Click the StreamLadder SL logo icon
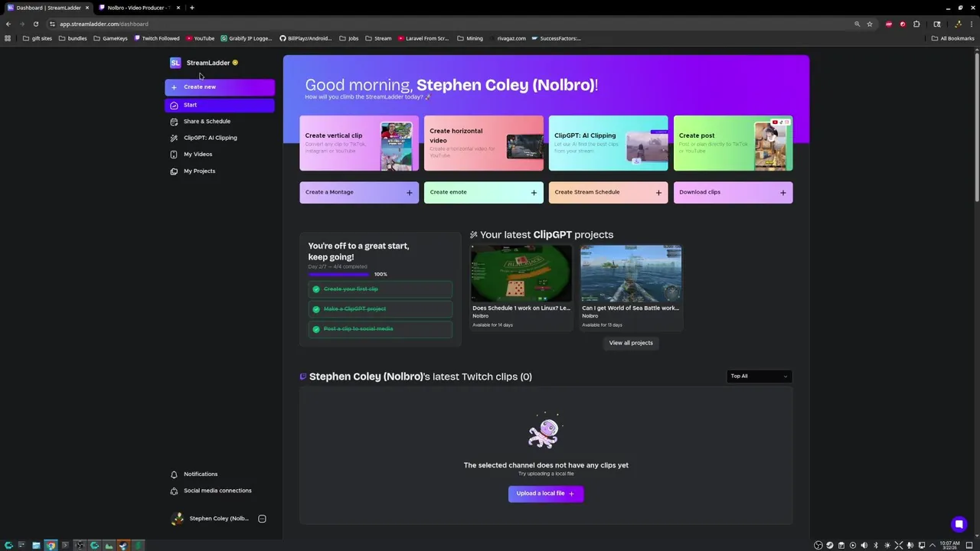 175,63
